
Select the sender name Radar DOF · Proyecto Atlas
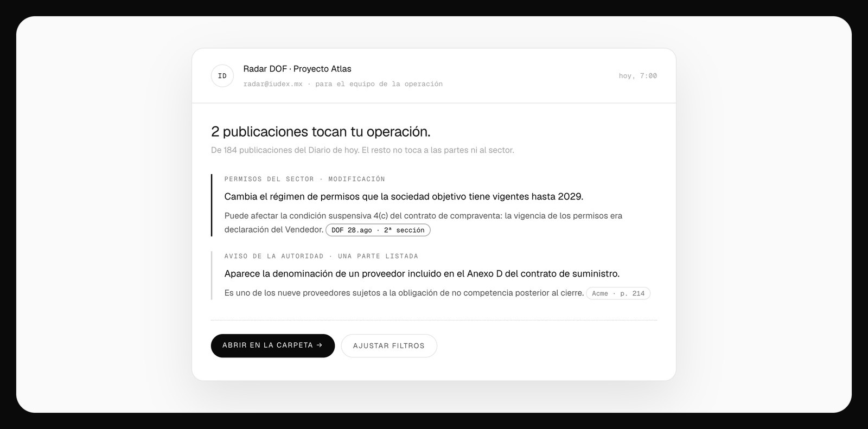pyautogui.click(x=297, y=69)
